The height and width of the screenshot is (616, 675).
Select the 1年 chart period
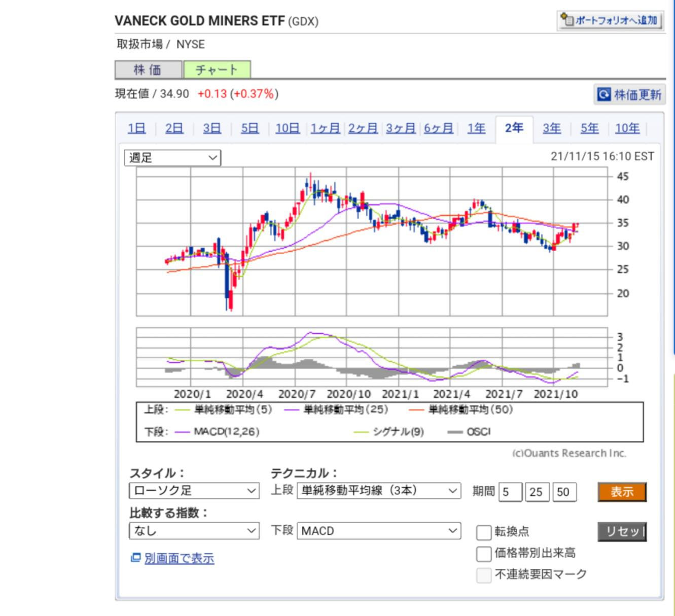(476, 128)
